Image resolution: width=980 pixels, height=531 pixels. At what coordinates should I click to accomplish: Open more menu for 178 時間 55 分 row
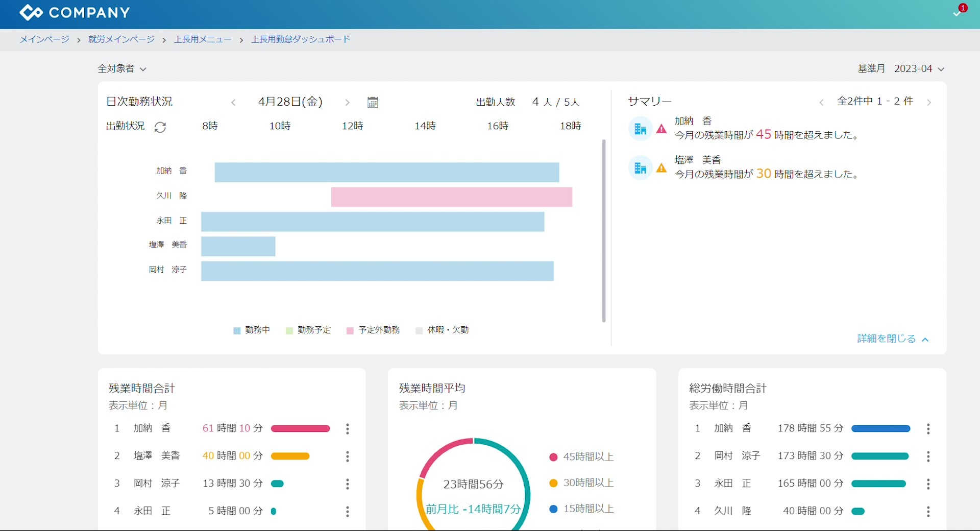click(x=928, y=429)
